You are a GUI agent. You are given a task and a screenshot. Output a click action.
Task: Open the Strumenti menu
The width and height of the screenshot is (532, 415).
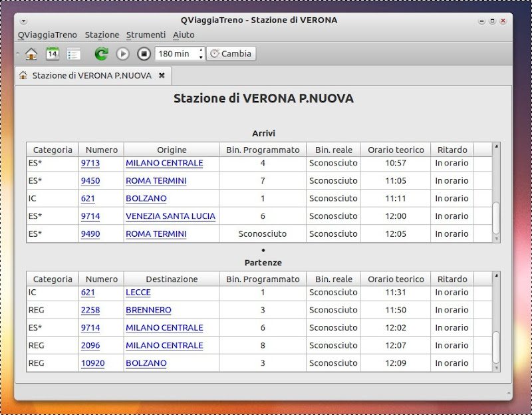[x=146, y=35]
